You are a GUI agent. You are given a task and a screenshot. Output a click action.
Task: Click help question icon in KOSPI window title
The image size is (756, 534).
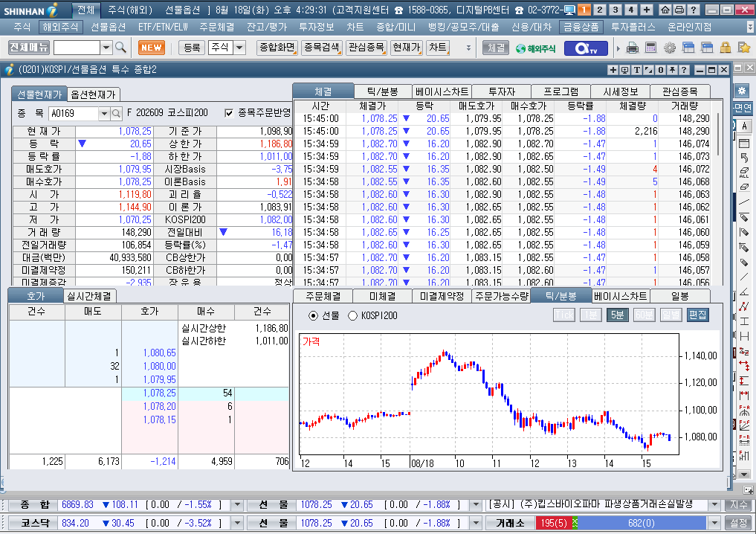[684, 70]
